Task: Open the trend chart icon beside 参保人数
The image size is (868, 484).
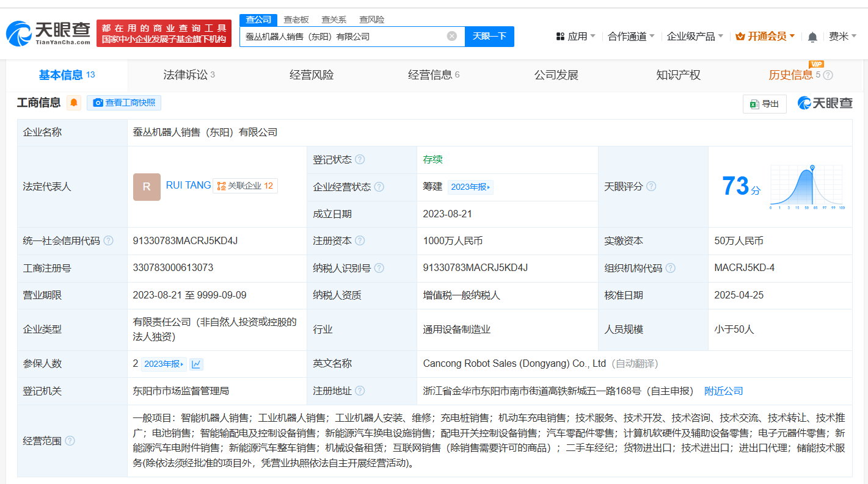Action: (x=196, y=364)
